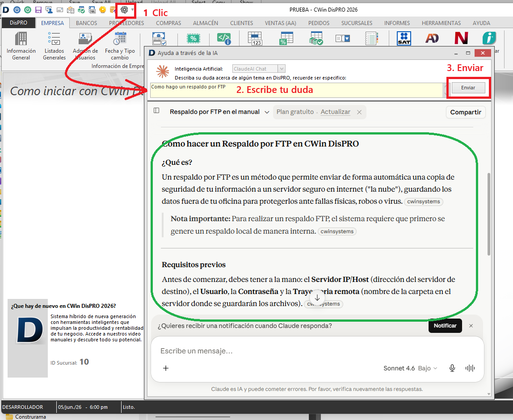The height and width of the screenshot is (420, 513).
Task: Open the PEDIDOS ribbon tab
Action: pyautogui.click(x=319, y=23)
